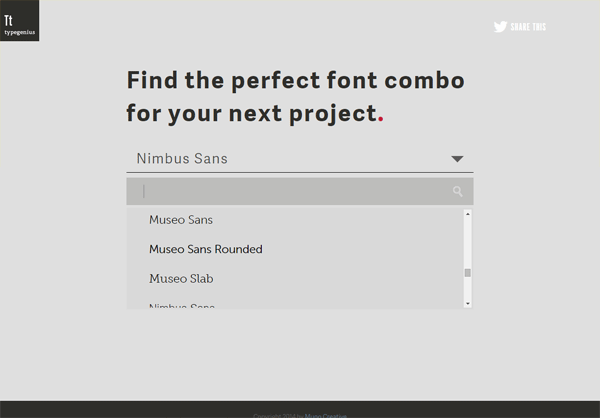The image size is (600, 418).
Task: Select Museo Sans from the list
Action: pos(181,219)
